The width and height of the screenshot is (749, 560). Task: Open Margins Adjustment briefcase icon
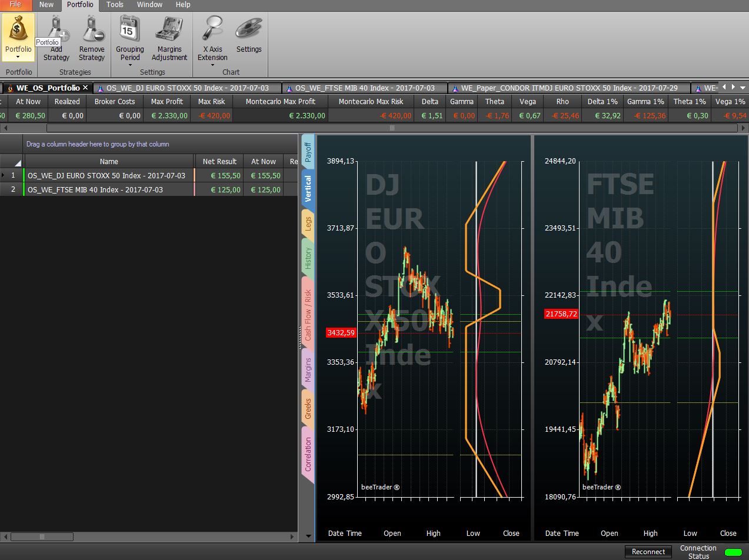point(169,28)
